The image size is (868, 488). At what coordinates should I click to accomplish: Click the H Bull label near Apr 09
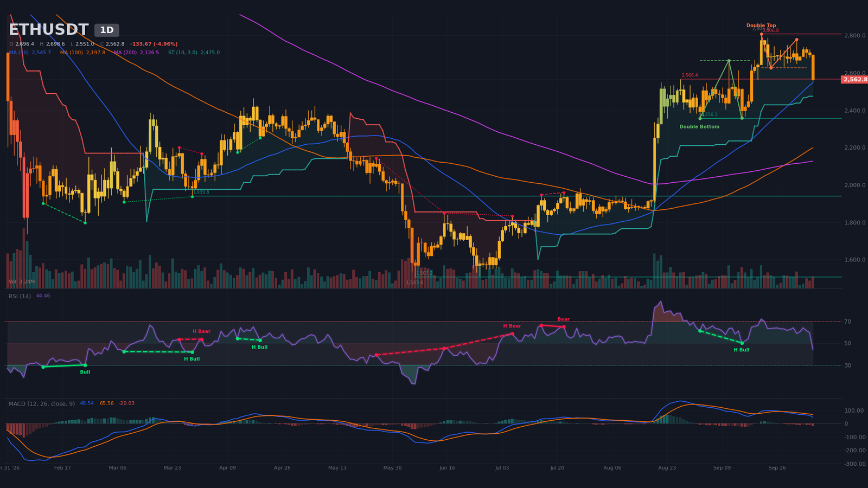coord(259,348)
